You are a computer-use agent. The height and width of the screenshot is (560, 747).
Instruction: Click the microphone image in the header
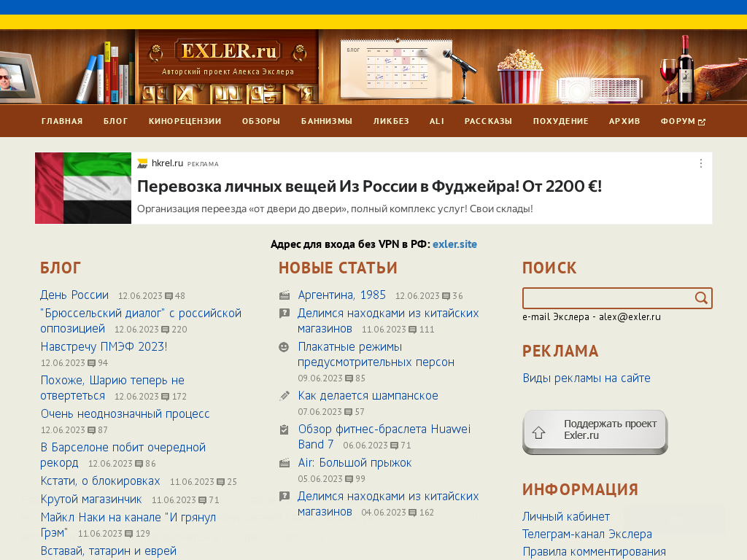click(461, 76)
